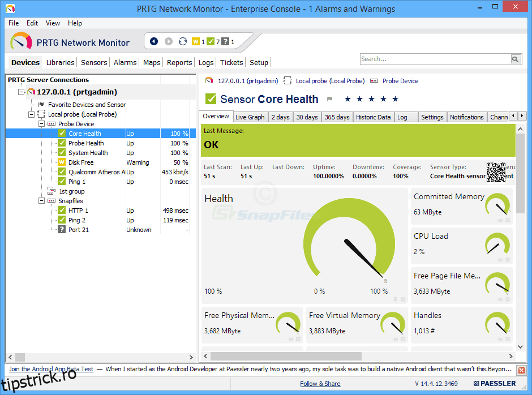Show sensors with Warning status
Image resolution: width=532 pixels, height=395 pixels.
point(196,41)
